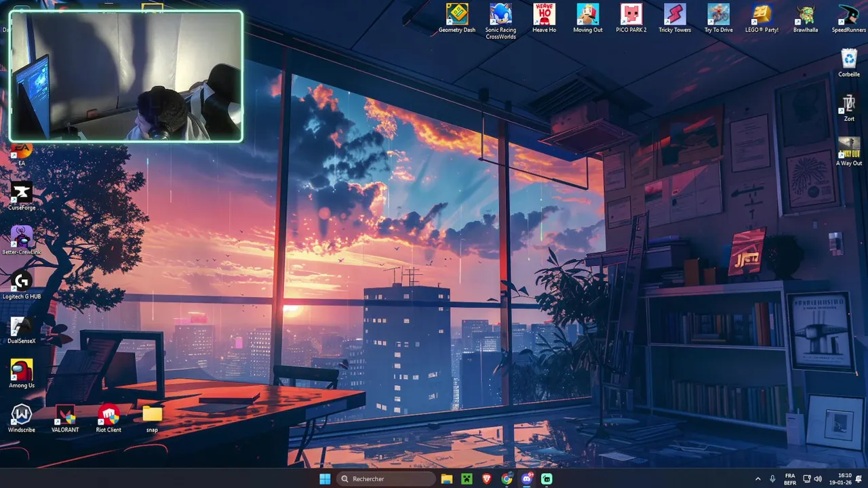The image size is (868, 488).
Task: Launch Brave browser from taskbar
Action: pyautogui.click(x=487, y=479)
